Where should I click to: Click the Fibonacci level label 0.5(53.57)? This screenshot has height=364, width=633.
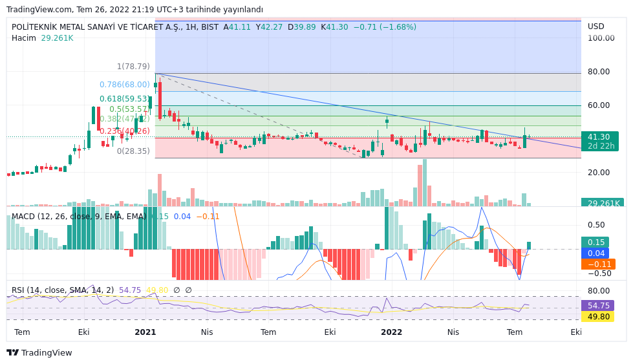click(129, 109)
